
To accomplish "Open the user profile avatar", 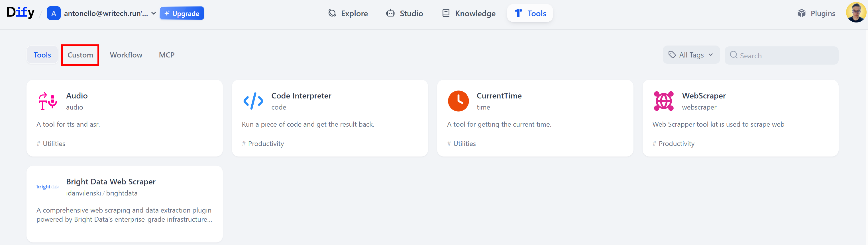I will click(x=855, y=13).
